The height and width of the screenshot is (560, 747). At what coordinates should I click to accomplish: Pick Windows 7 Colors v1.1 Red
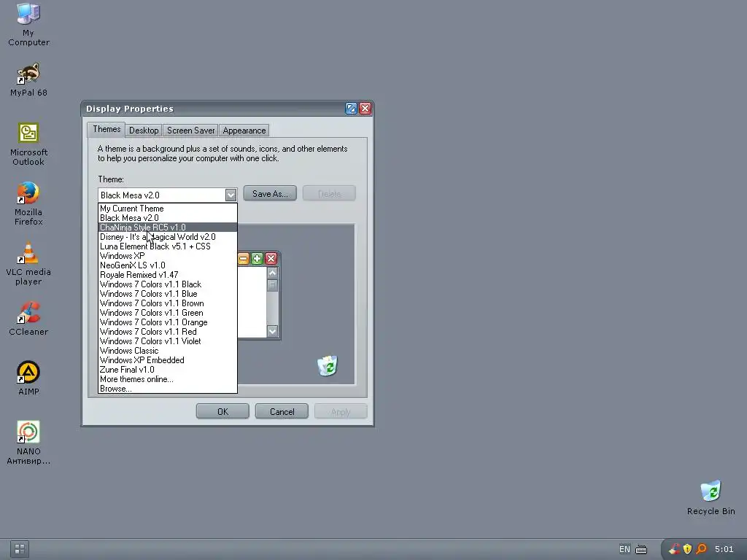(x=168, y=332)
